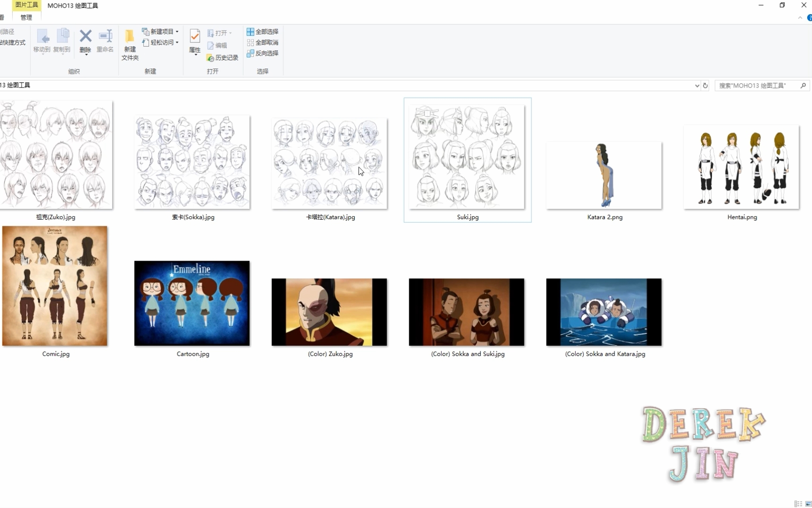
Task: Select the (Color) Zuko.jpg thumbnail
Action: 329,312
